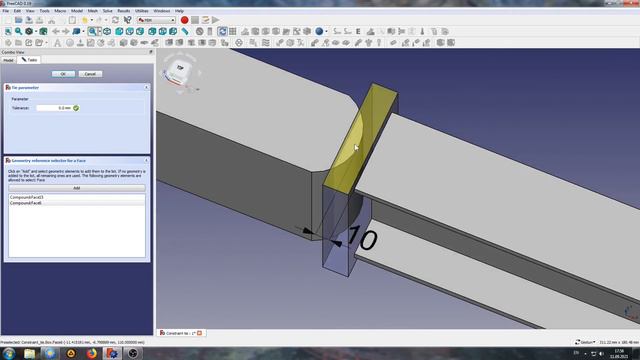Click the green checkmark beside Tolerance
The width and height of the screenshot is (640, 360).
76,108
